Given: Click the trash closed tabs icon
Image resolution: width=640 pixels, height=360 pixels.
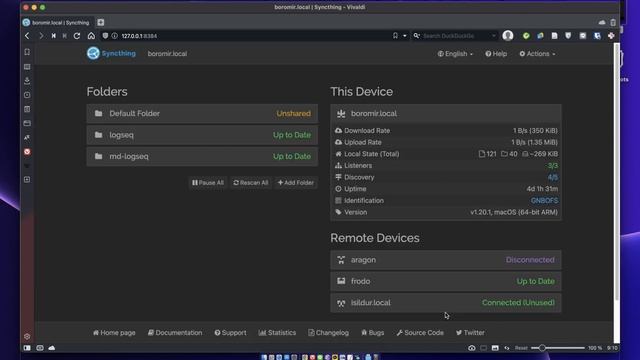Looking at the screenshot, I should [613, 22].
